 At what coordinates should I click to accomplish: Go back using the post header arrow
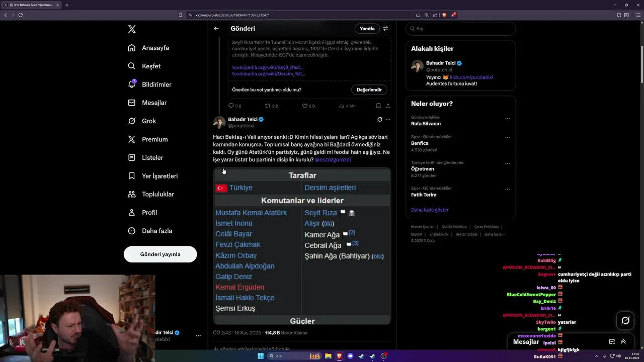click(216, 29)
